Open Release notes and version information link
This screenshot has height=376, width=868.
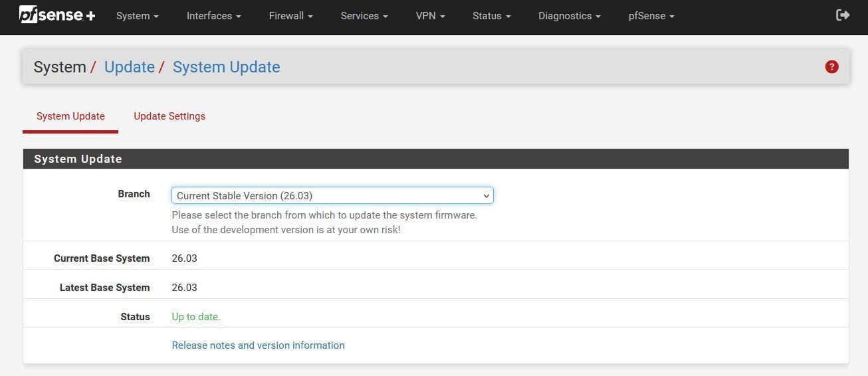(258, 345)
